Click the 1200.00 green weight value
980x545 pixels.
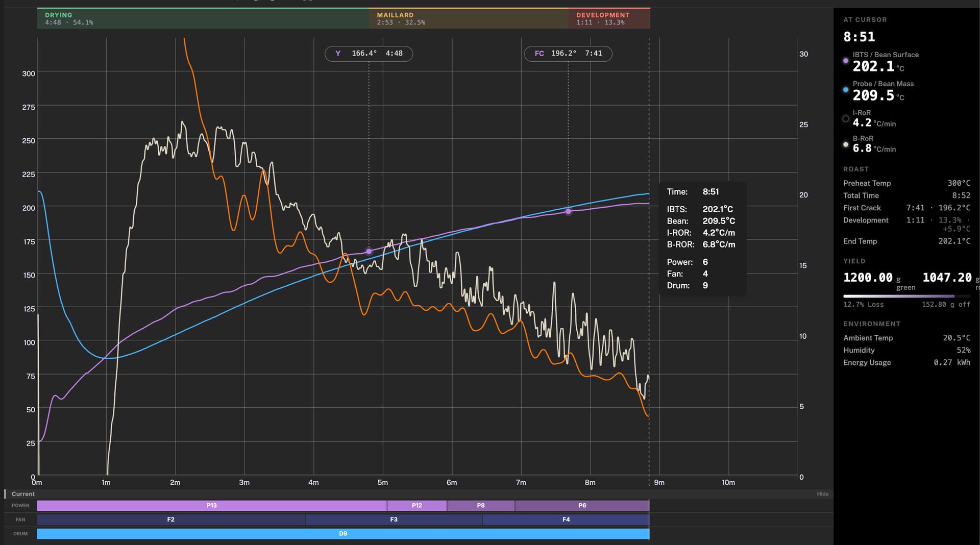(868, 278)
